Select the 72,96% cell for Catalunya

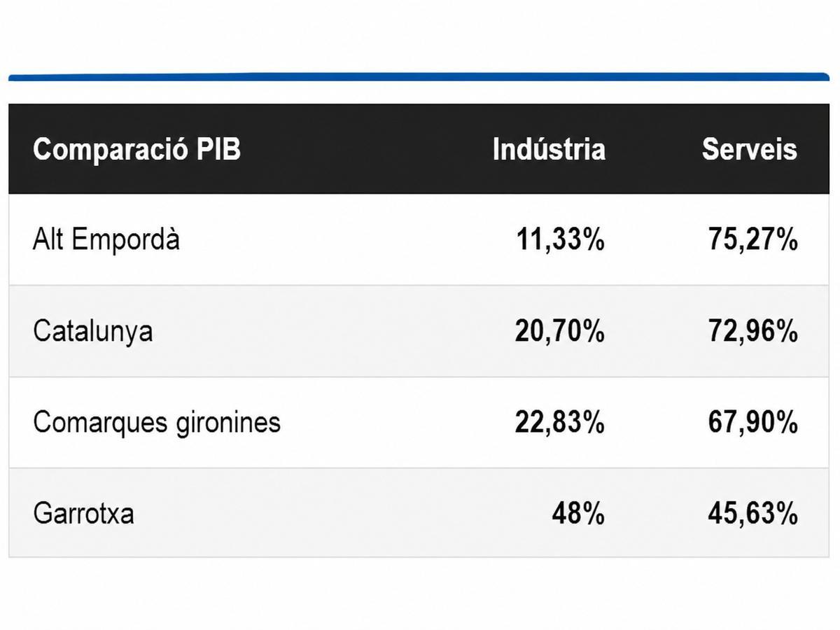click(x=752, y=331)
